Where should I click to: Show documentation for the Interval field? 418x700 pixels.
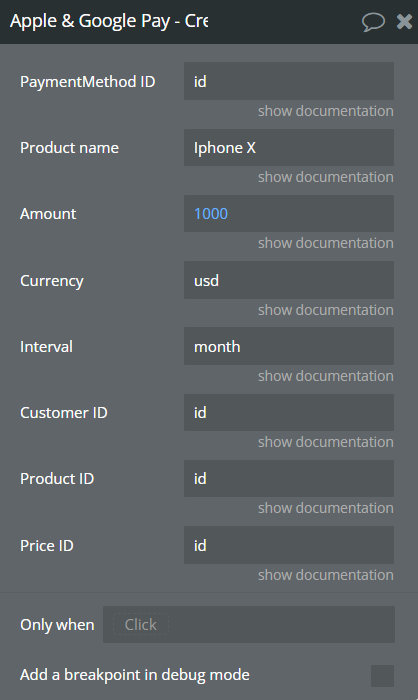pos(326,376)
